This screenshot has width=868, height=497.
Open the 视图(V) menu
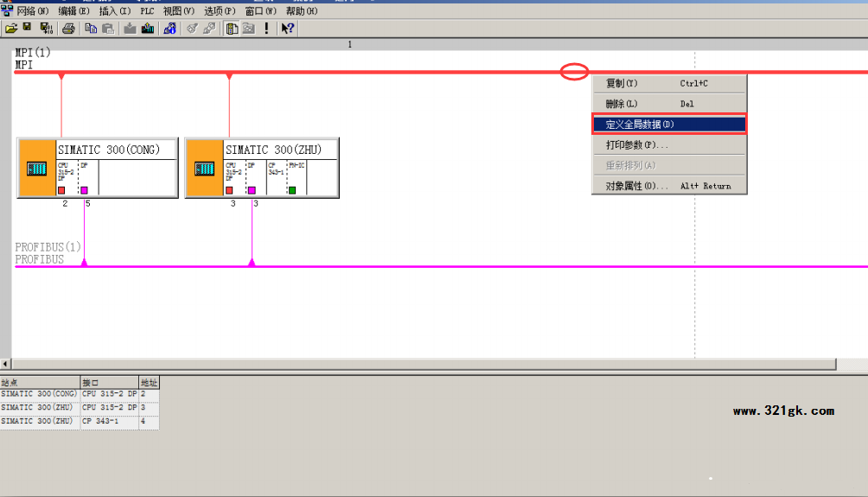pyautogui.click(x=179, y=11)
